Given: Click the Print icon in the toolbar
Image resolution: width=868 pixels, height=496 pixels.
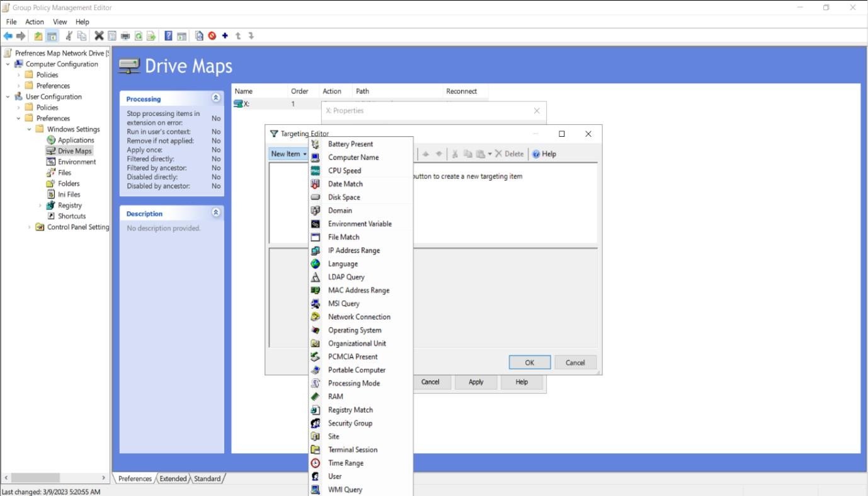Looking at the screenshot, I should pyautogui.click(x=125, y=36).
